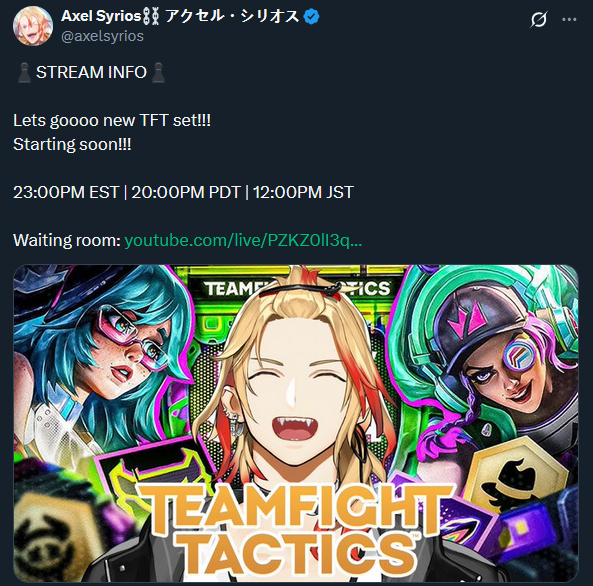The image size is (593, 586).
Task: Click the 'Waiting room:' label
Action: tap(67, 241)
